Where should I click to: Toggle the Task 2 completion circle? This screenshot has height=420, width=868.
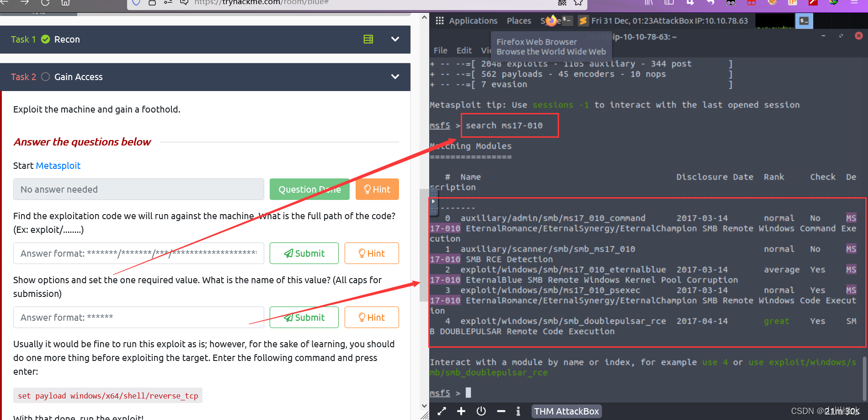click(x=45, y=77)
